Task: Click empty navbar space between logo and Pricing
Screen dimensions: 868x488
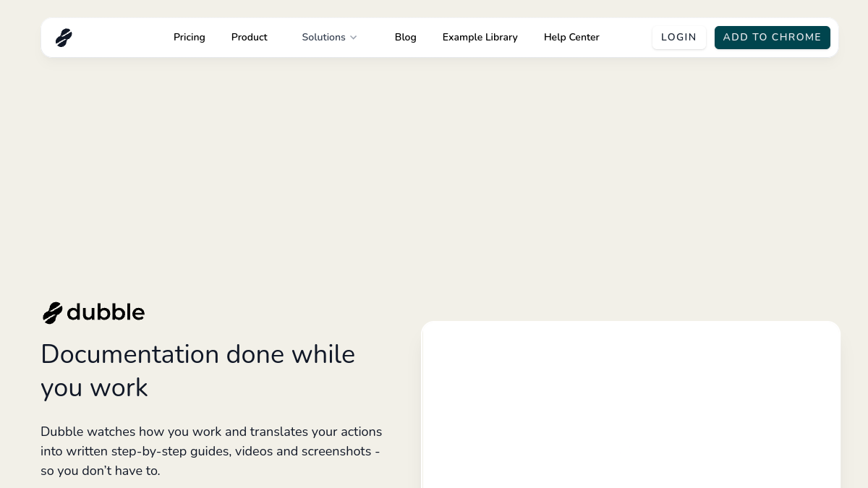Action: tap(123, 38)
